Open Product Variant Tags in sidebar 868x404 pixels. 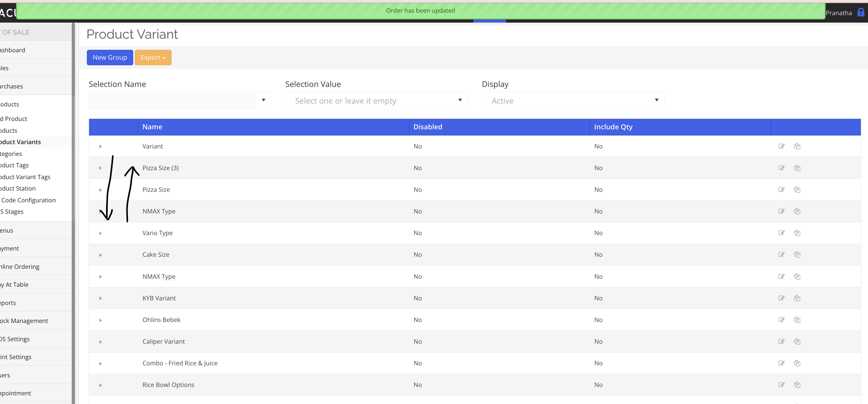point(25,177)
